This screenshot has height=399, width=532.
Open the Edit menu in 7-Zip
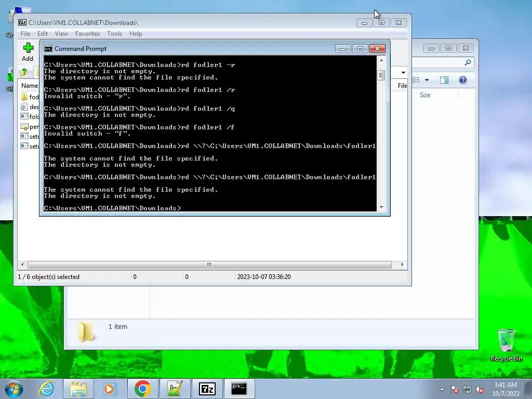click(x=43, y=34)
